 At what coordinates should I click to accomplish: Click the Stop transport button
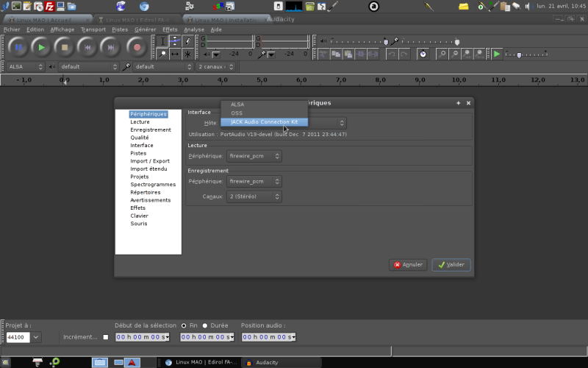pos(65,47)
